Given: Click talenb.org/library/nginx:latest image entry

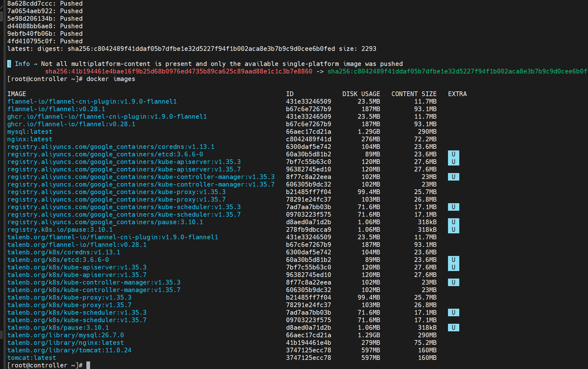Looking at the screenshot, I should 66,343.
